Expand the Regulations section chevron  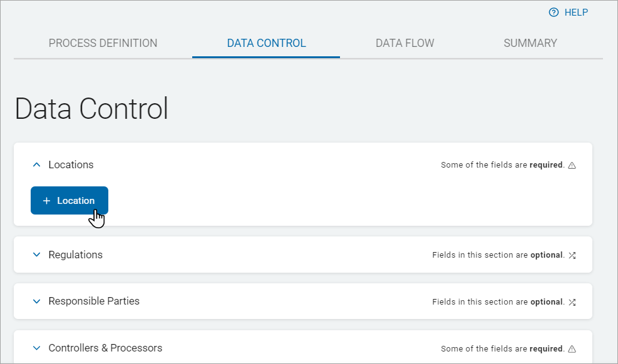click(x=36, y=255)
